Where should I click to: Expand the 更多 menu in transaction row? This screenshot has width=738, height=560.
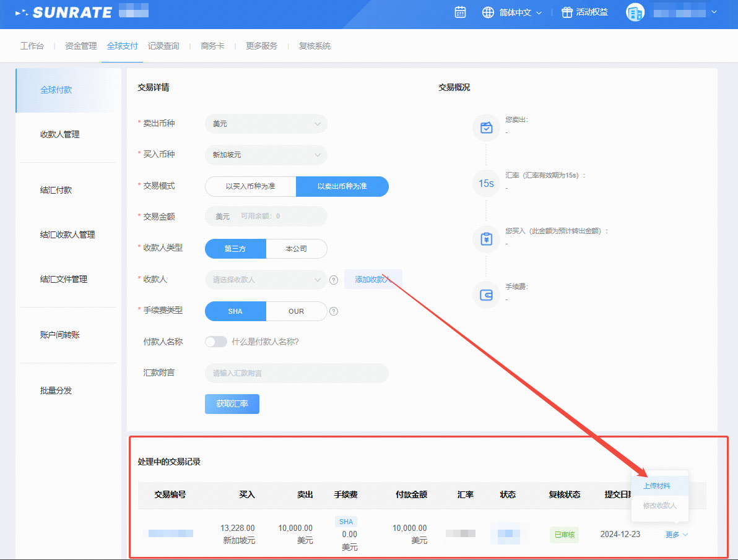[676, 535]
